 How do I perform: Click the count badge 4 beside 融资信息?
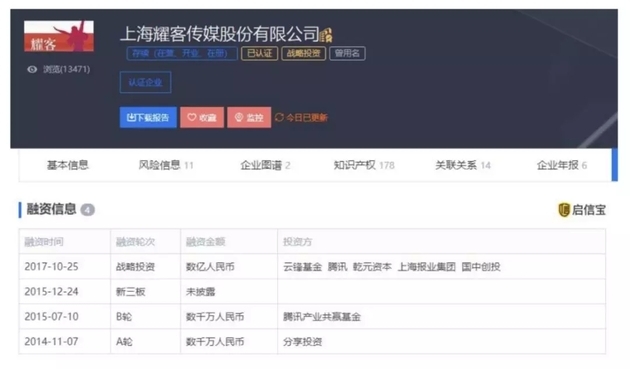coord(88,210)
